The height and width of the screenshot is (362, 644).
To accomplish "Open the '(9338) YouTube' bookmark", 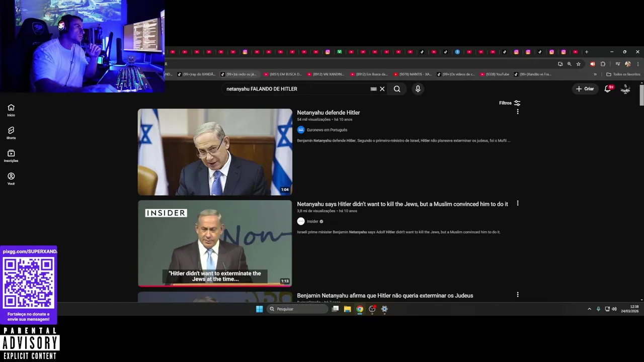I will tap(495, 74).
